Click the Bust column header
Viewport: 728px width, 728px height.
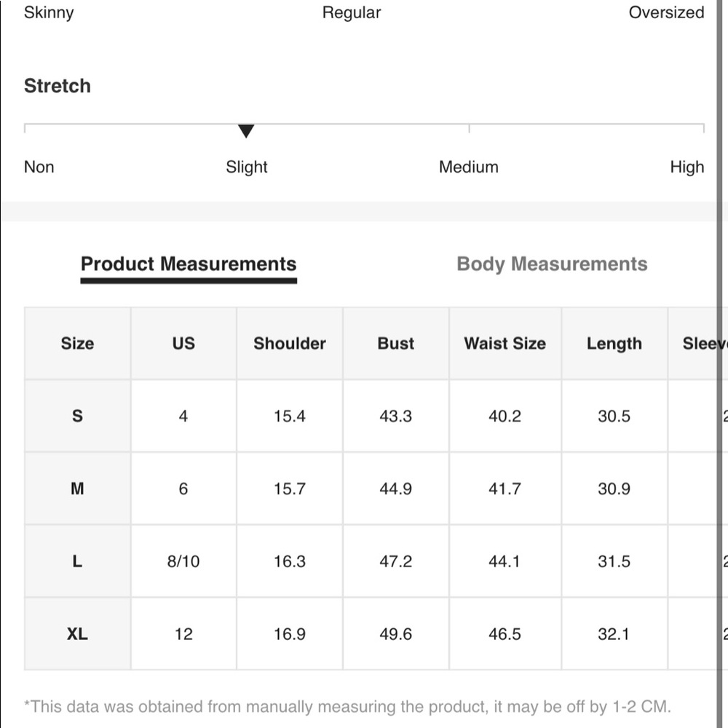pos(396,344)
